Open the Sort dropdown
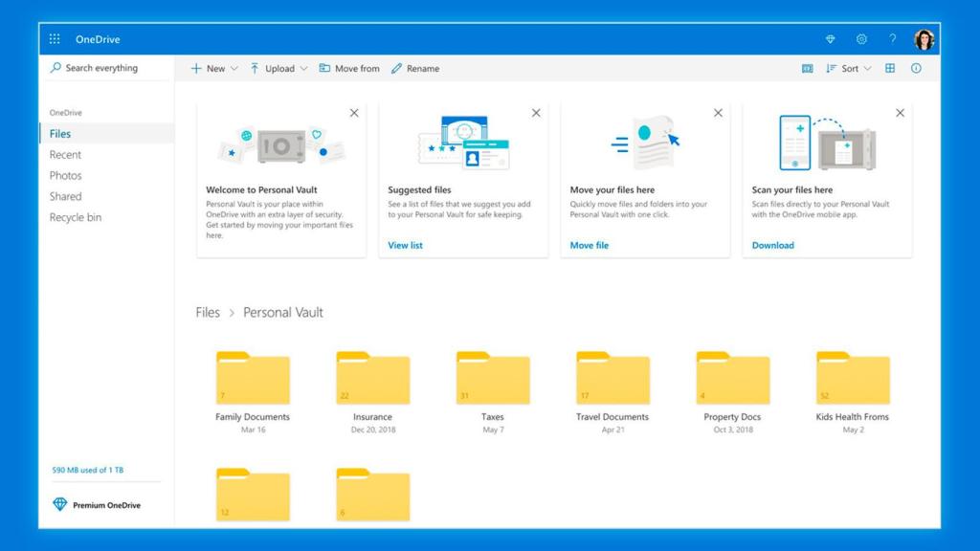Viewport: 980px width, 551px height. coord(848,69)
